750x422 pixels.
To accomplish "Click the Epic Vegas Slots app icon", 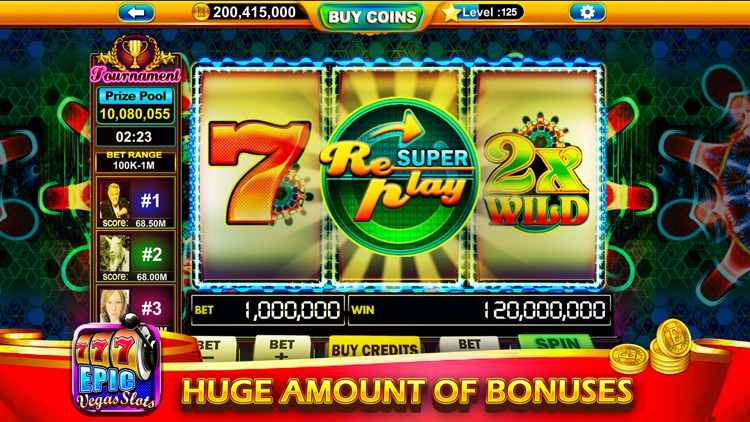I will 116,366.
